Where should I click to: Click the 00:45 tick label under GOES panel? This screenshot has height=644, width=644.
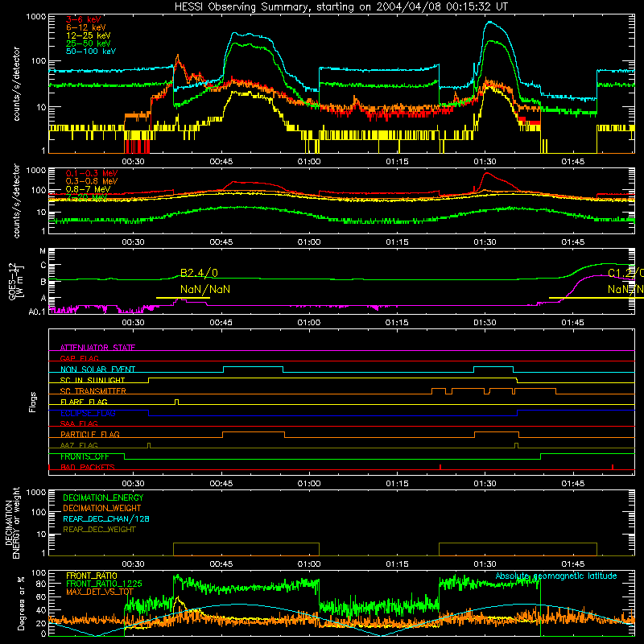tap(221, 323)
